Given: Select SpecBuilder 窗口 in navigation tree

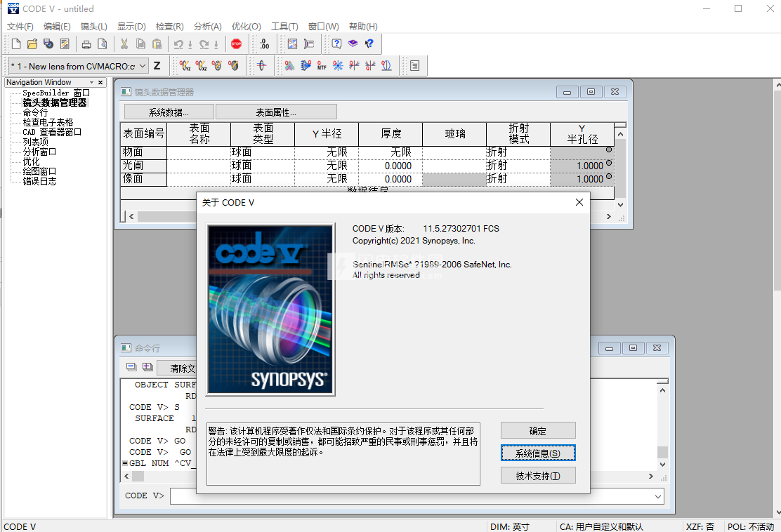Looking at the screenshot, I should click(x=55, y=93).
